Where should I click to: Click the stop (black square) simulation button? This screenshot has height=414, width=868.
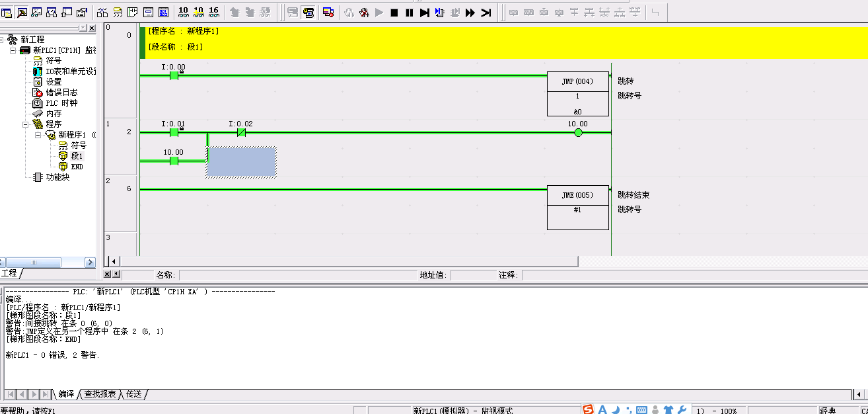394,13
